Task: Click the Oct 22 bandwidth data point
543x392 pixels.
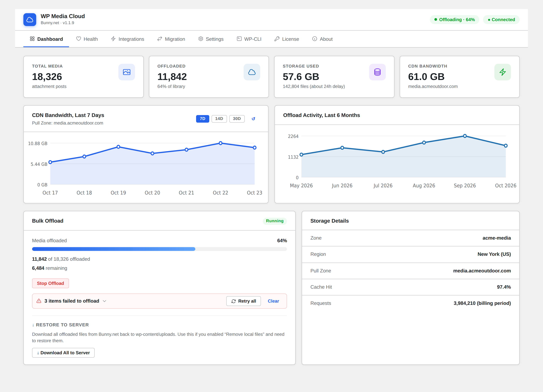Action: pyautogui.click(x=221, y=143)
